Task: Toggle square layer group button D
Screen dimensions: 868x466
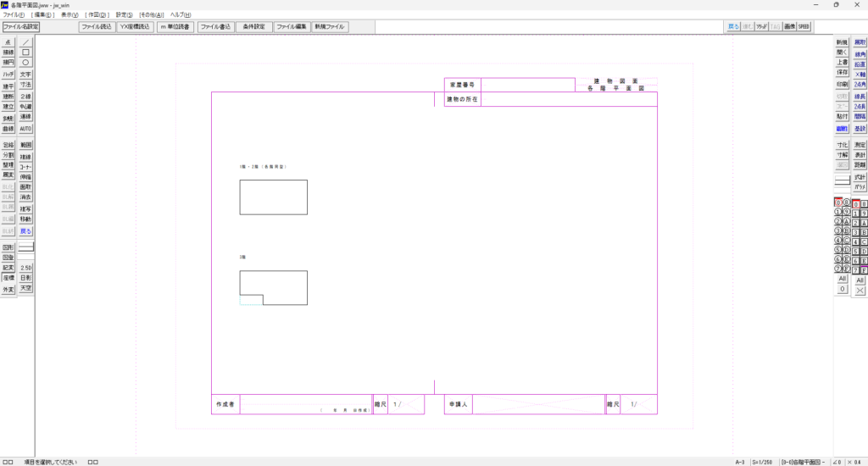Action: point(864,252)
